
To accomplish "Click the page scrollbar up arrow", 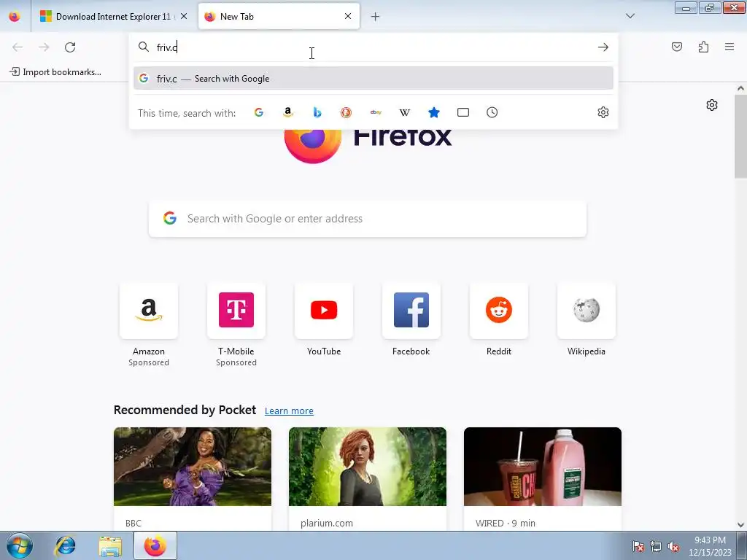I will tap(740, 88).
